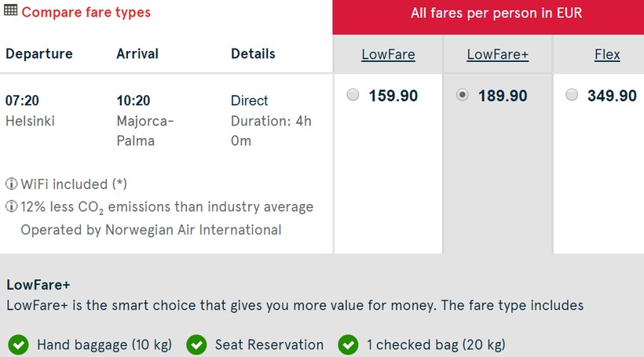644x357 pixels.
Task: Select the 189.90 LowFare+ radio button
Action: (463, 95)
